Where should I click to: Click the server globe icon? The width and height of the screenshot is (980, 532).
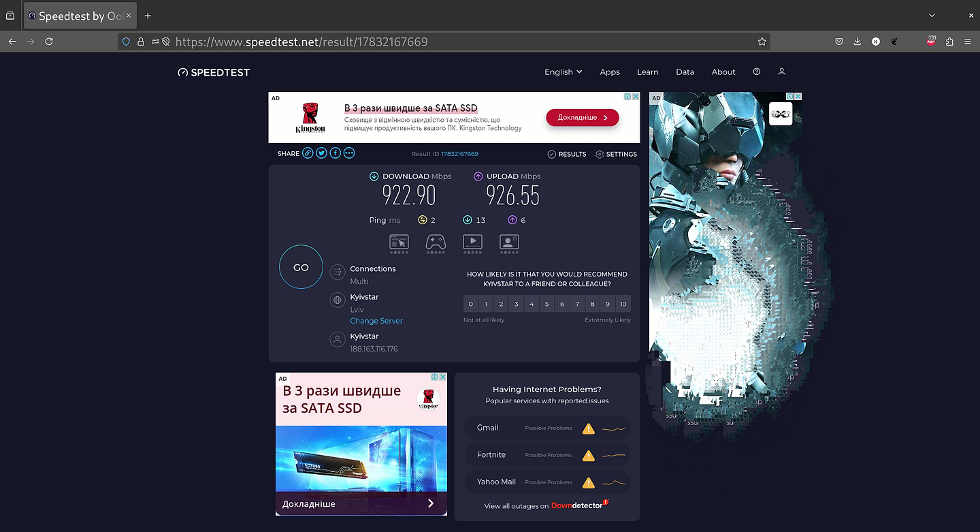coord(337,300)
